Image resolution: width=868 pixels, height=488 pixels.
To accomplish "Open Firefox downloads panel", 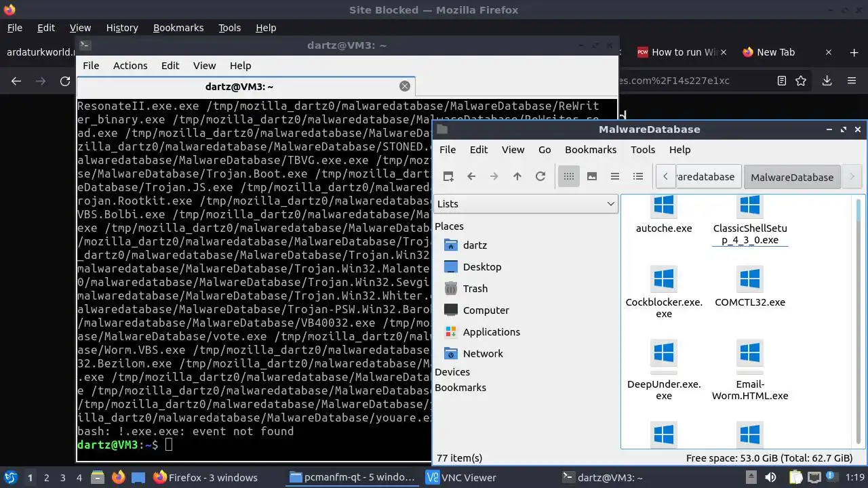I will [827, 81].
